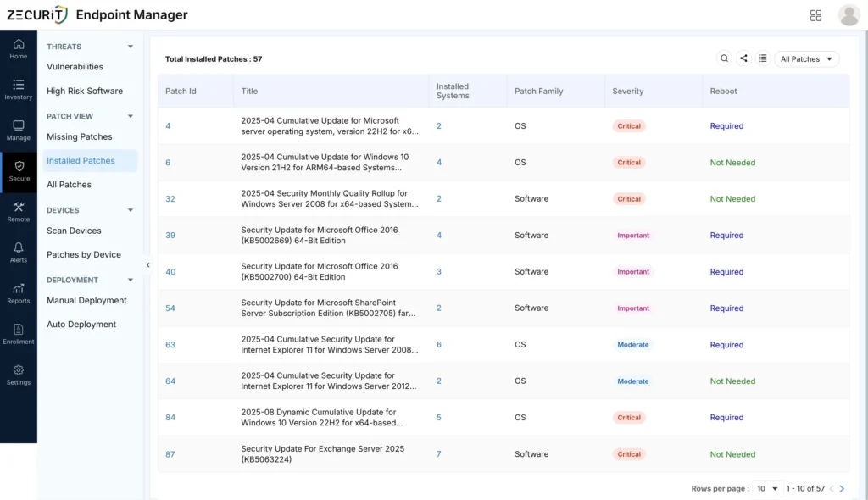Open patch ID 6 link
868x500 pixels.
168,163
